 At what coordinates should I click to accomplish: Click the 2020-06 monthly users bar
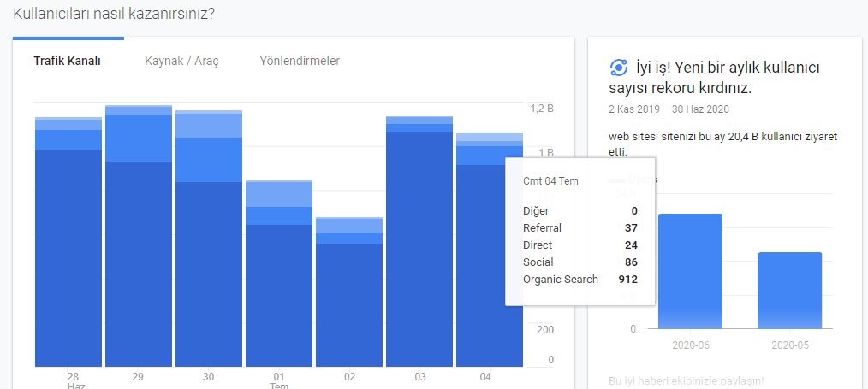[x=690, y=271]
